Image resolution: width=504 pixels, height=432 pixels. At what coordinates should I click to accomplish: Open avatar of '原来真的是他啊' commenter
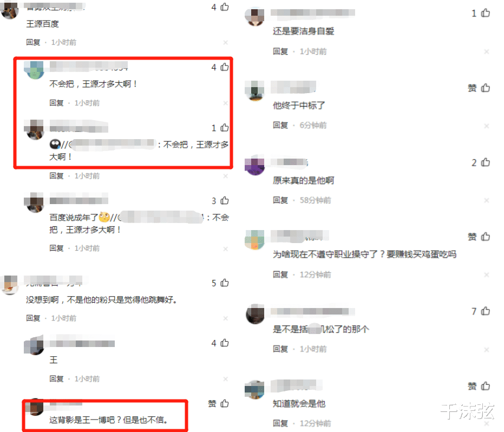tap(254, 166)
